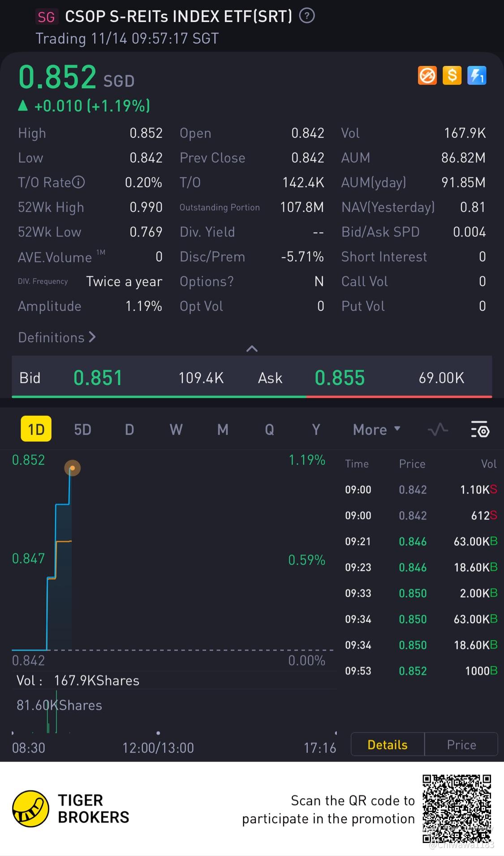Viewport: 504px width, 856px height.
Task: Tap the T/O turnover value 142.4K
Action: [303, 182]
